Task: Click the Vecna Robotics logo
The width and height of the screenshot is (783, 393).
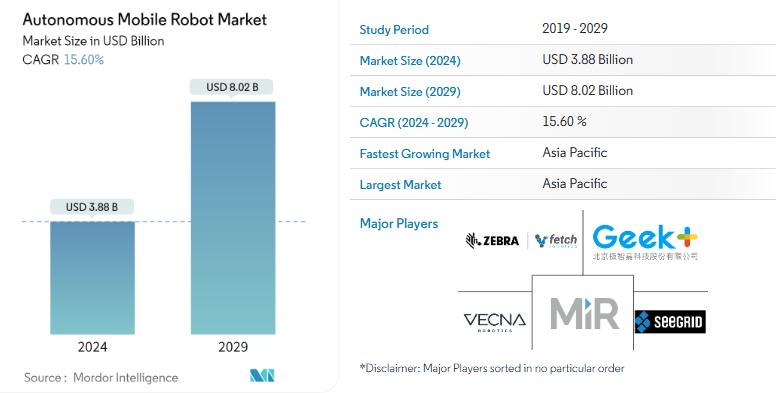Action: [x=494, y=322]
